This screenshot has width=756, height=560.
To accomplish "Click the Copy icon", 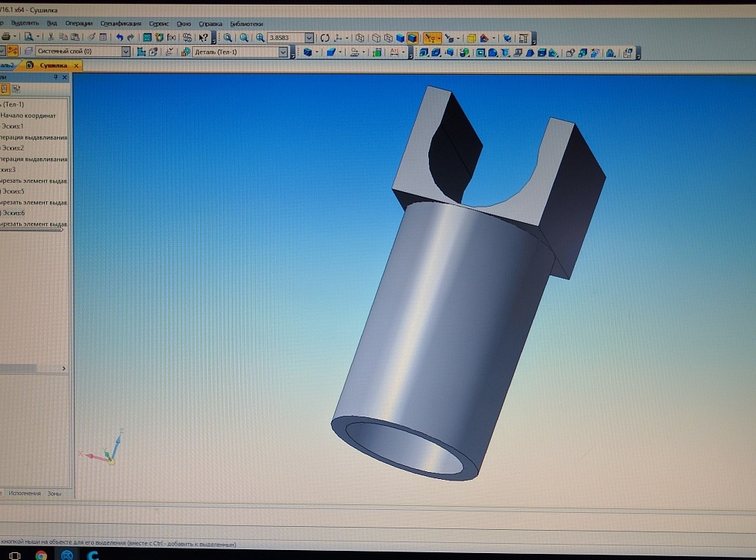I will coord(62,37).
